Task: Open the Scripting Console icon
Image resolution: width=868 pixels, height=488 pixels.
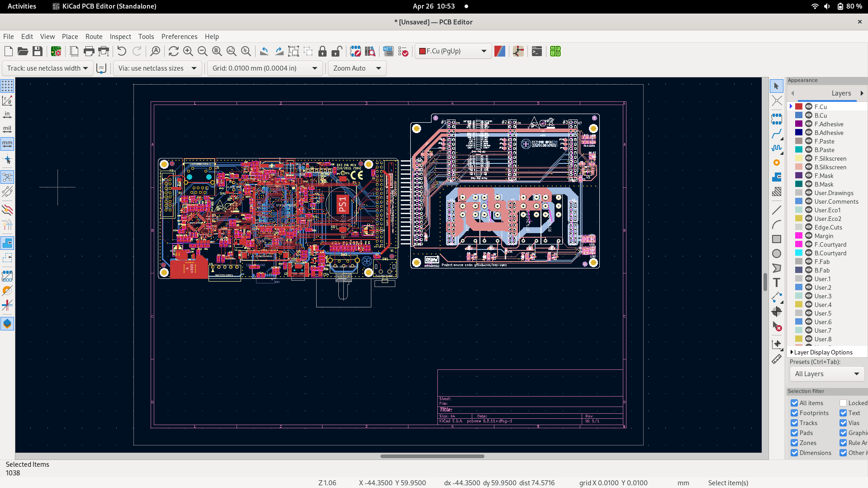Action: 536,51
